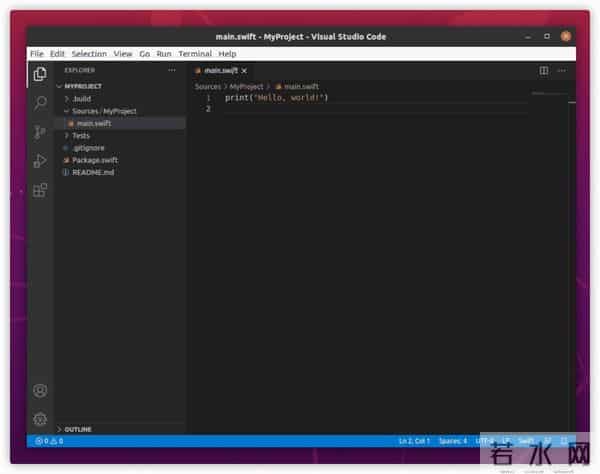Open the Terminal menu
This screenshot has height=474, width=600.
pyautogui.click(x=195, y=53)
